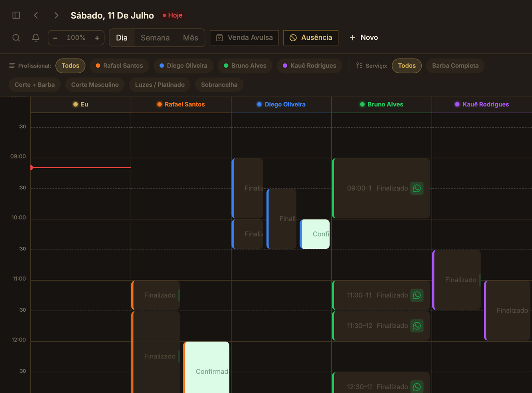The width and height of the screenshot is (532, 393).
Task: Open WhatsApp on Bruno's 12:30 appointment
Action: click(x=417, y=387)
